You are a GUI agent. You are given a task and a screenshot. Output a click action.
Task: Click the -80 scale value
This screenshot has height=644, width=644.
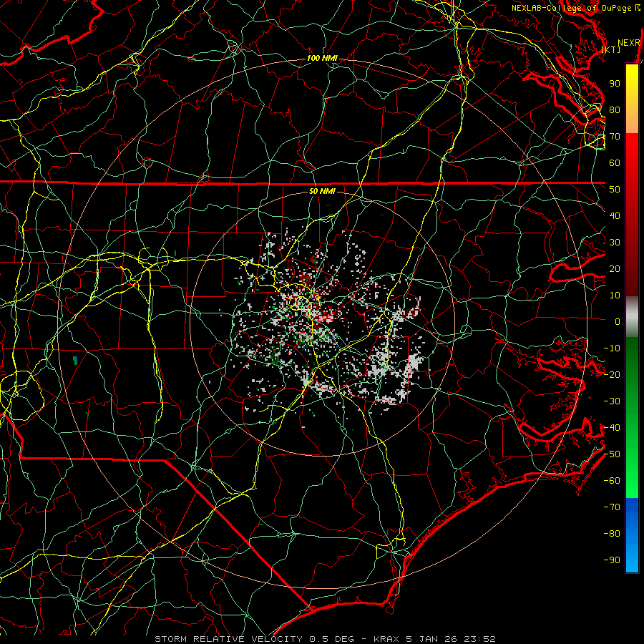(612, 534)
